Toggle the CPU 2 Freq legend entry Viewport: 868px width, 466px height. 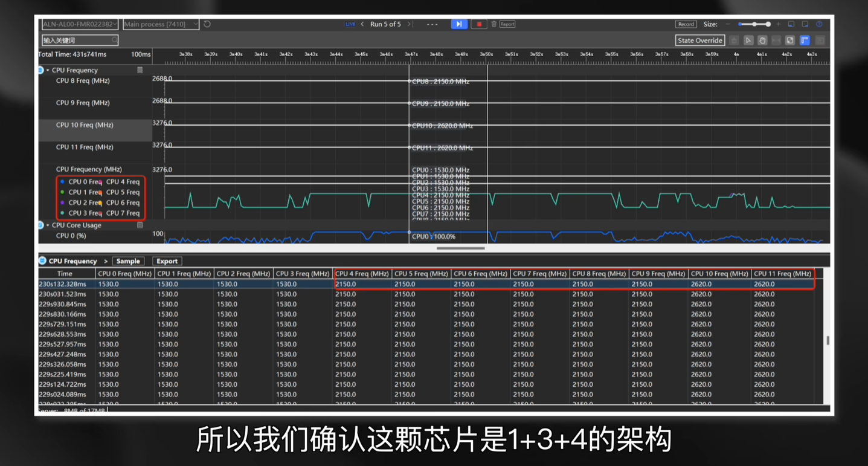click(x=84, y=203)
